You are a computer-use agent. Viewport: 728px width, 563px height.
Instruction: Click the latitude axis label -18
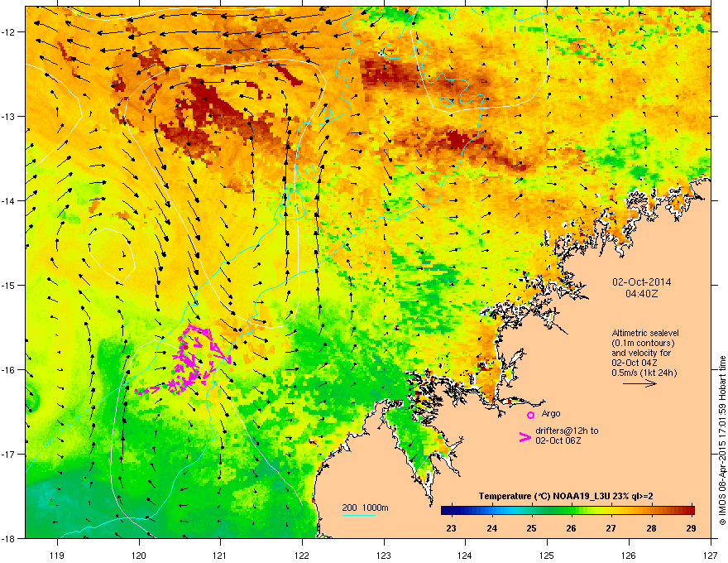(x=8, y=538)
